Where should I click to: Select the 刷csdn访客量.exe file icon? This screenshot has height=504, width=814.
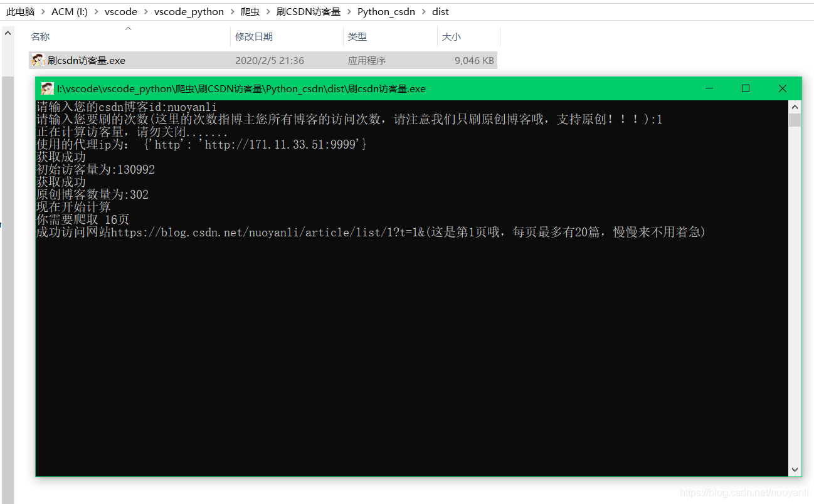point(38,61)
